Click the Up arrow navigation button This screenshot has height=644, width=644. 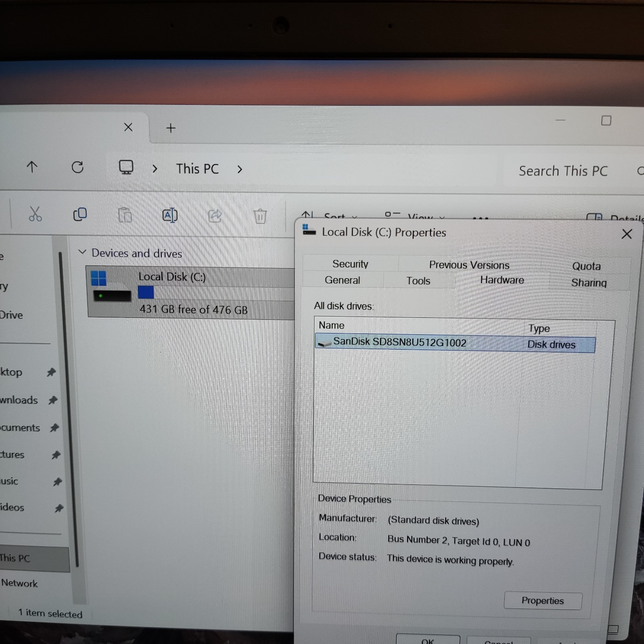click(x=32, y=167)
